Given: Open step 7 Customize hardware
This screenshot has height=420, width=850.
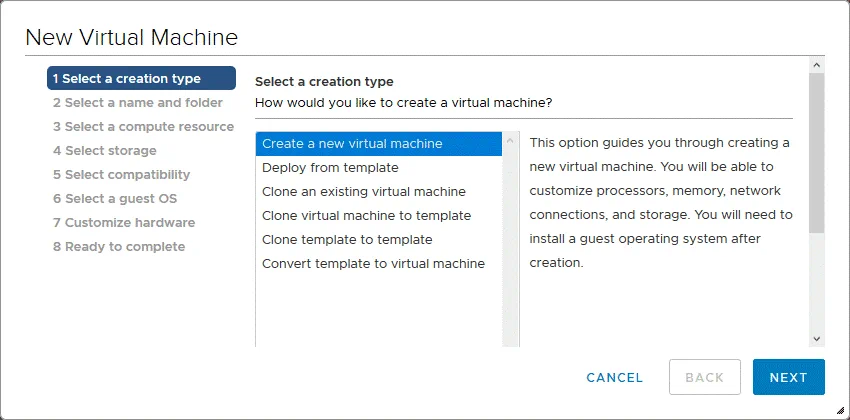Looking at the screenshot, I should coord(123,222).
